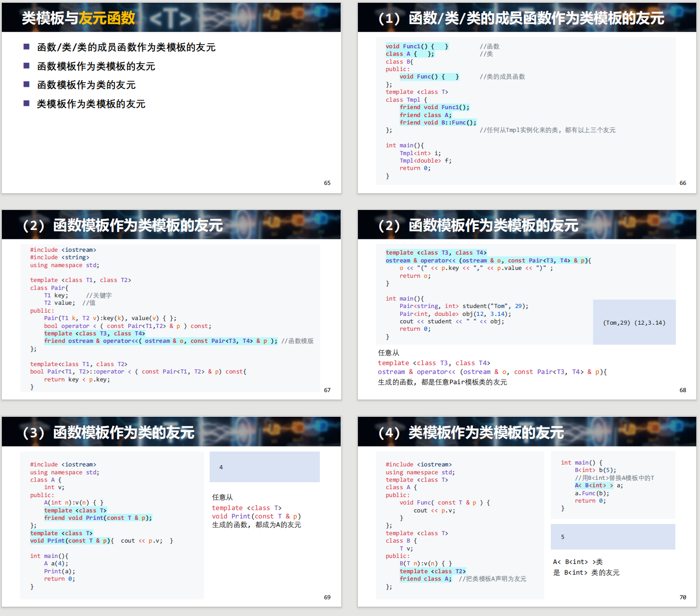The image size is (700, 616).
Task: Click the page number 66
Action: coord(683,183)
